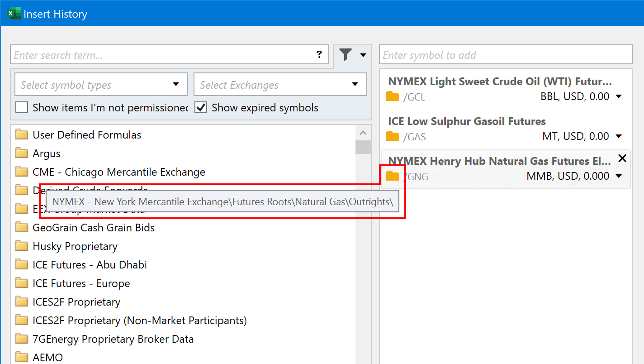
Task: Click the /GCL symbol code
Action: (414, 97)
